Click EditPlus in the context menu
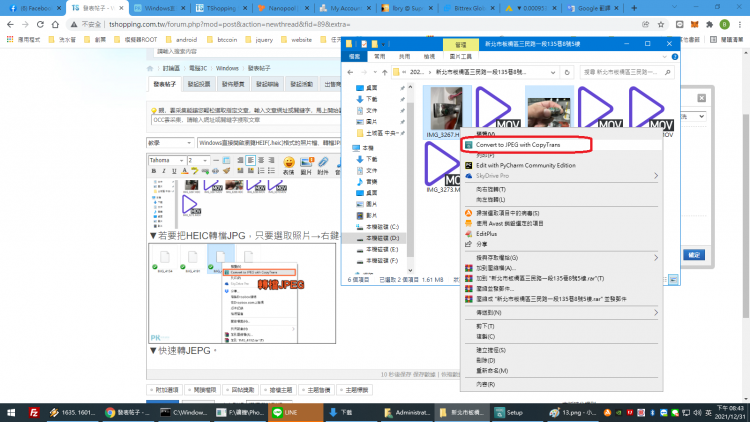750x422 pixels. tap(486, 234)
